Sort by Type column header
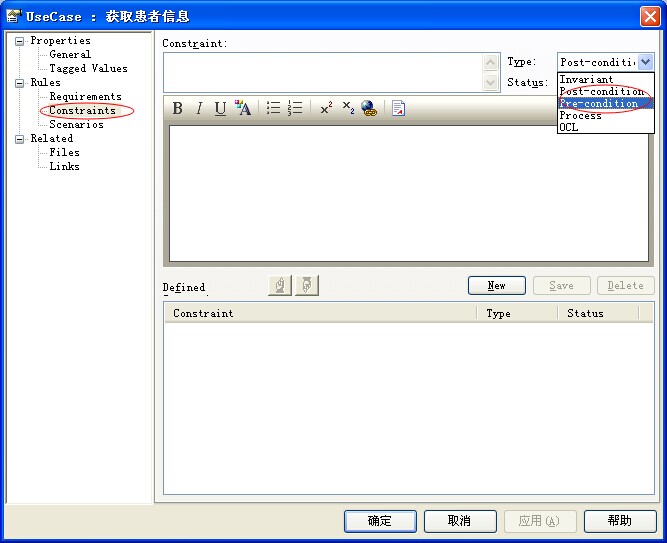 click(x=517, y=313)
